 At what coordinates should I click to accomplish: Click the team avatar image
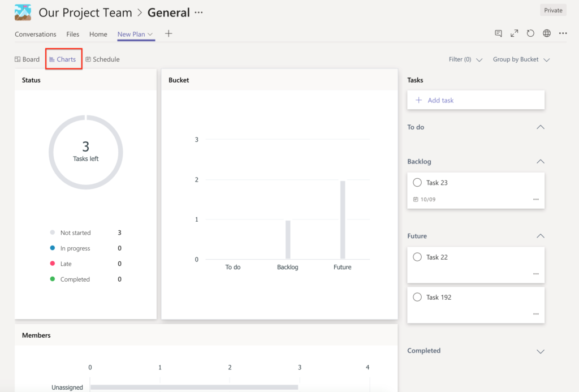click(x=23, y=12)
